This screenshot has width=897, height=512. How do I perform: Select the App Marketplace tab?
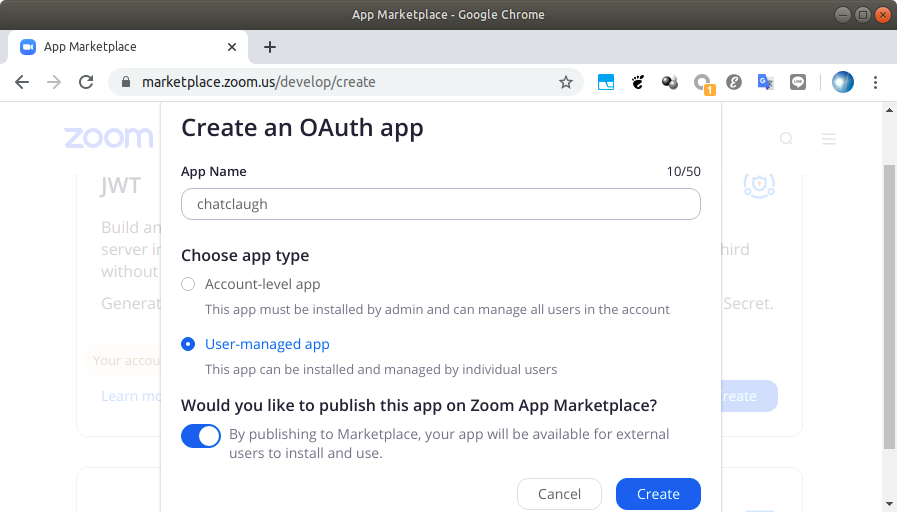128,47
